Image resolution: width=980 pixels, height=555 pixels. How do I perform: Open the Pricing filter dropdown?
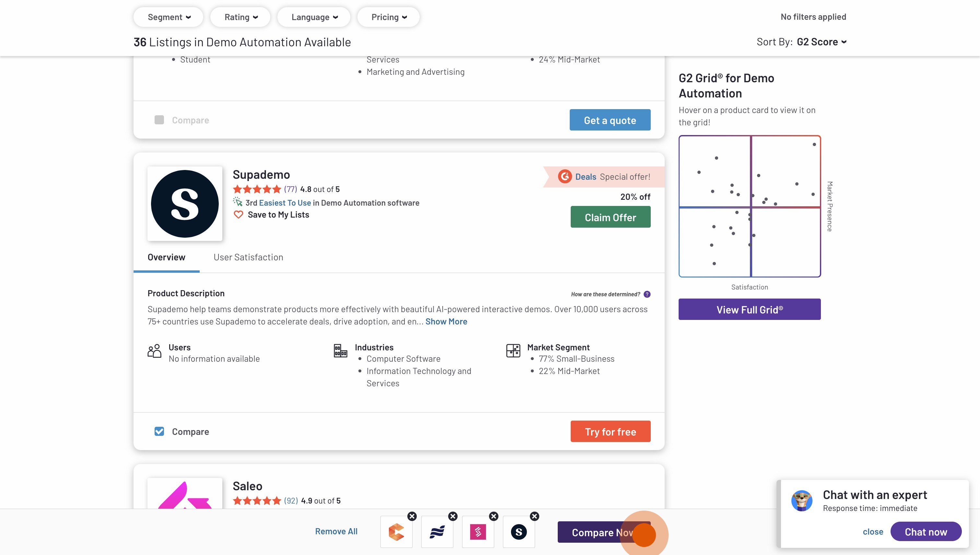coord(388,17)
